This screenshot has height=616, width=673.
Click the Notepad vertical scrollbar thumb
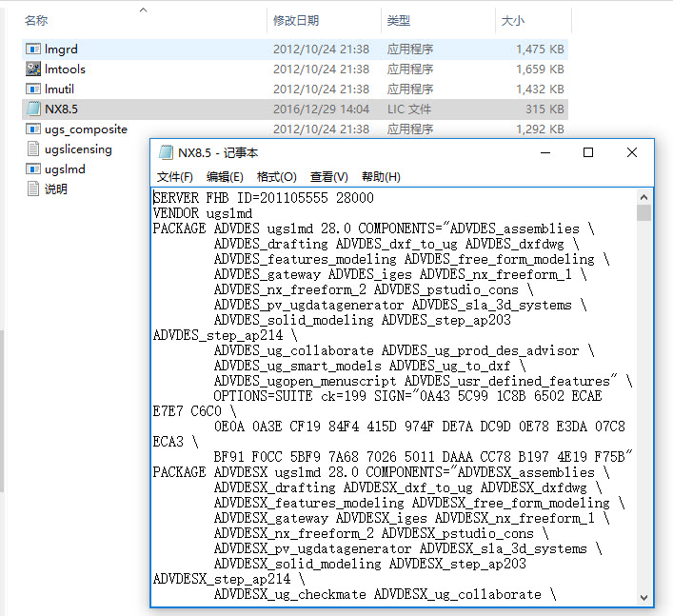click(643, 213)
